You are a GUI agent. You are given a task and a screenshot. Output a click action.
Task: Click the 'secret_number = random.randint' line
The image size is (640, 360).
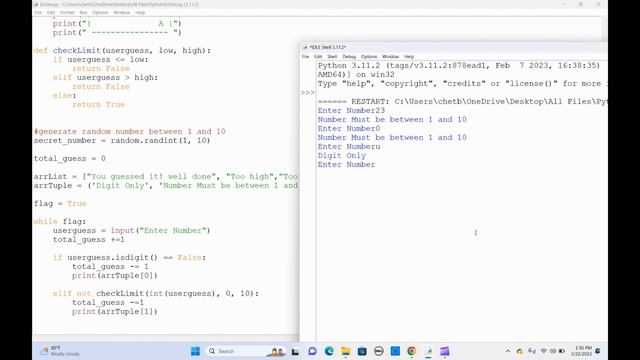[x=122, y=140]
